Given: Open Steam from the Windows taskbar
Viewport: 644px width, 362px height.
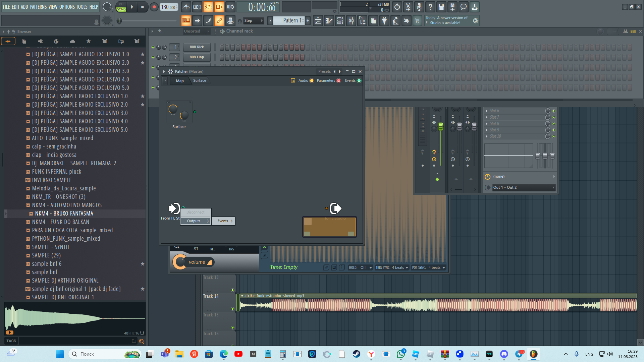Looking at the screenshot, I should click(356, 354).
